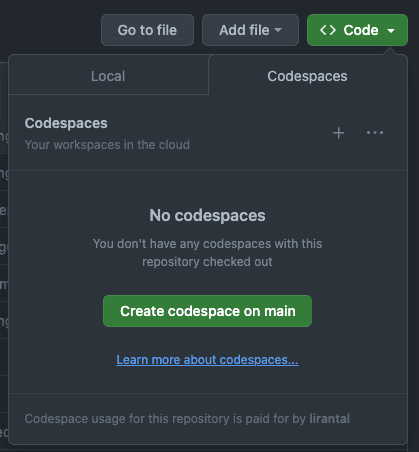Viewport: 419px width, 452px height.
Task: Select the Codespaces tab
Action: click(307, 76)
